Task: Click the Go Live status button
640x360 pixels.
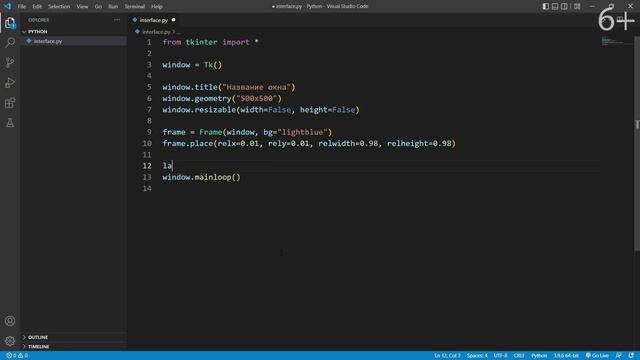Action: coord(597,356)
